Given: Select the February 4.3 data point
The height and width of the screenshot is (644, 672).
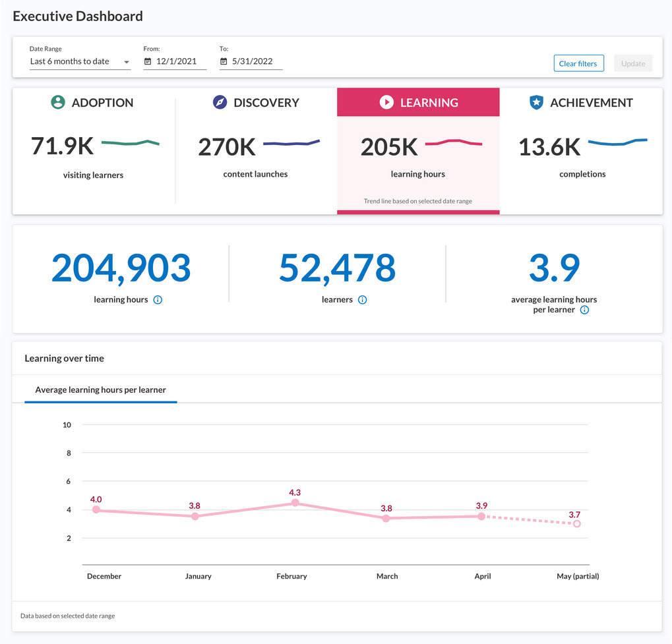Looking at the screenshot, I should click(295, 502).
